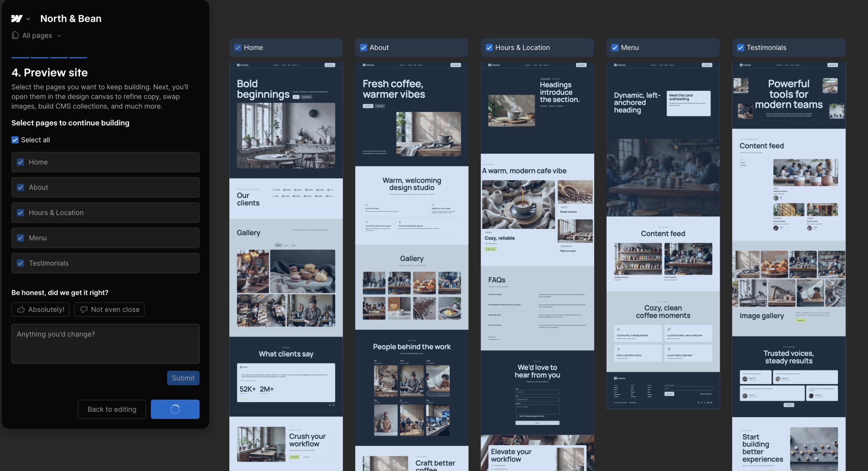Toggle the checkbox on the About preview header

pyautogui.click(x=363, y=47)
